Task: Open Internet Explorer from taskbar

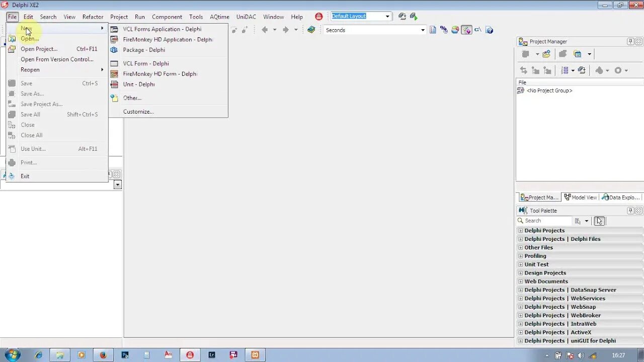Action: tap(39, 355)
